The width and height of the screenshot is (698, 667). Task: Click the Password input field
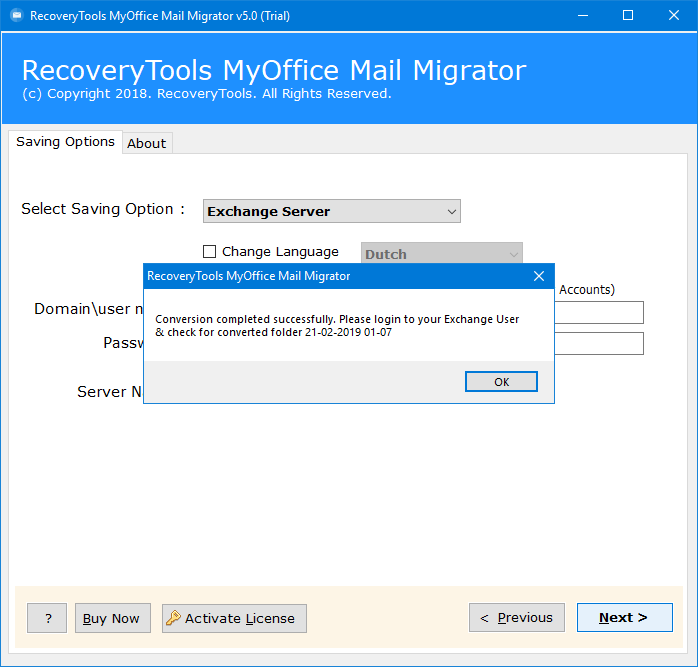click(599, 343)
